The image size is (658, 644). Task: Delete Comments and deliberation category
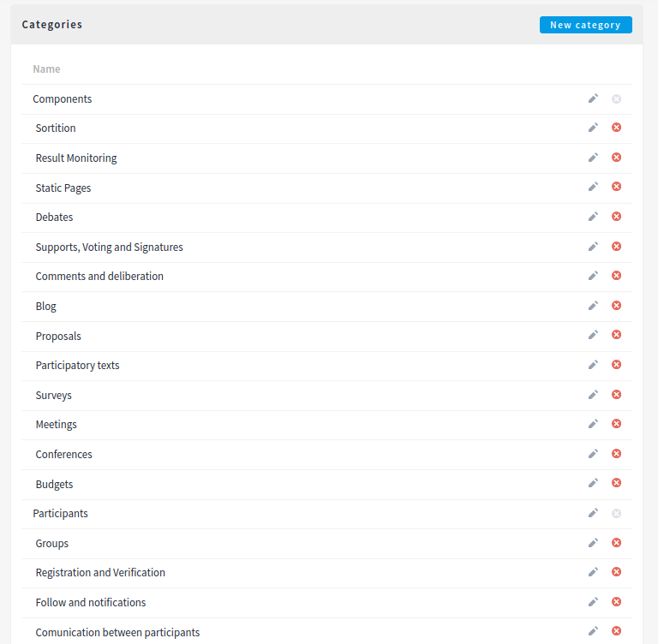coord(616,276)
